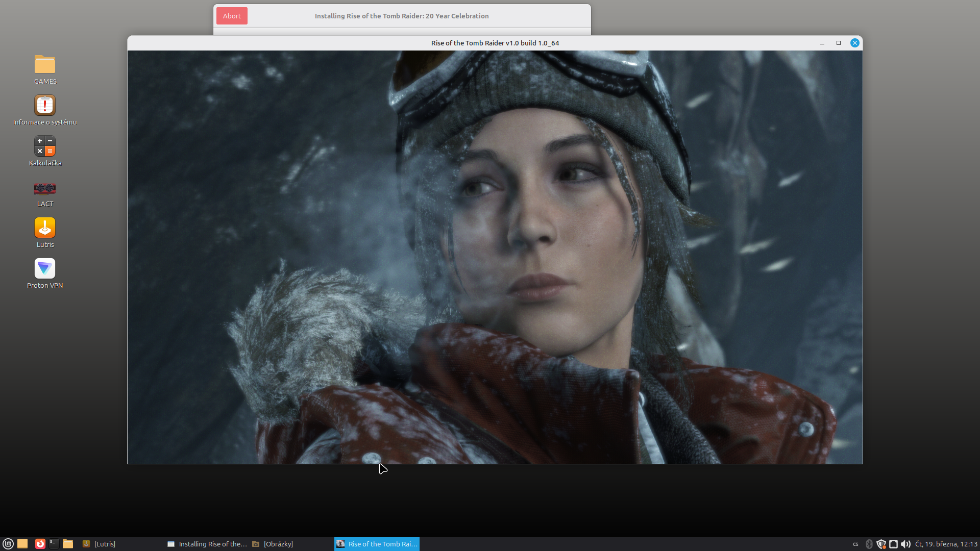Open the cs keyboard layout indicator

coord(855,544)
